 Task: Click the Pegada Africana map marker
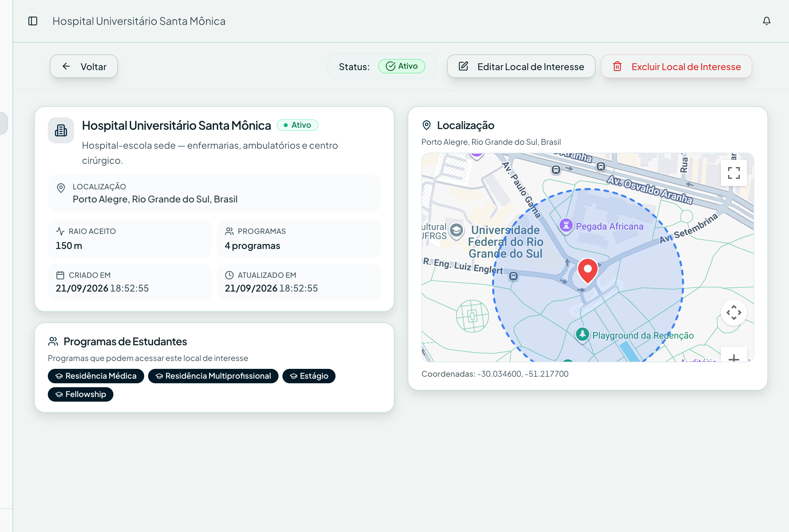pos(566,225)
